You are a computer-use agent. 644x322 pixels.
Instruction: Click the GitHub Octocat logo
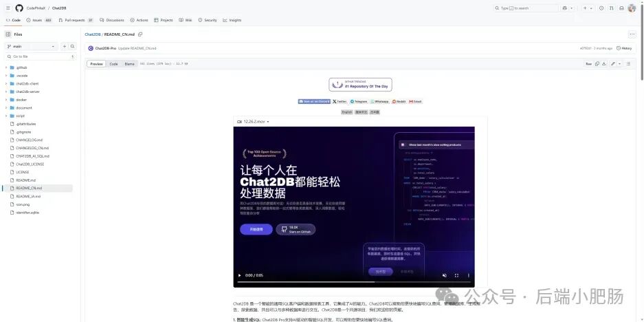coord(19,8)
